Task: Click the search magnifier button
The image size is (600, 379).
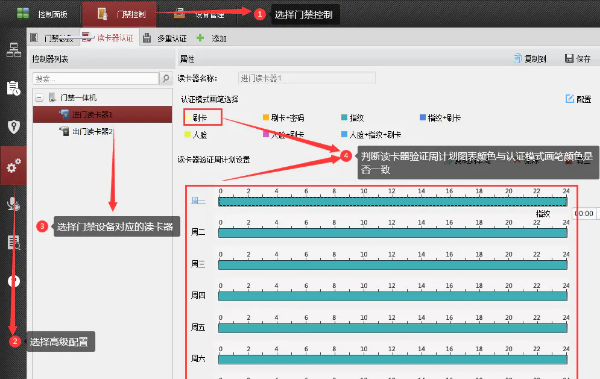Action: pos(166,78)
